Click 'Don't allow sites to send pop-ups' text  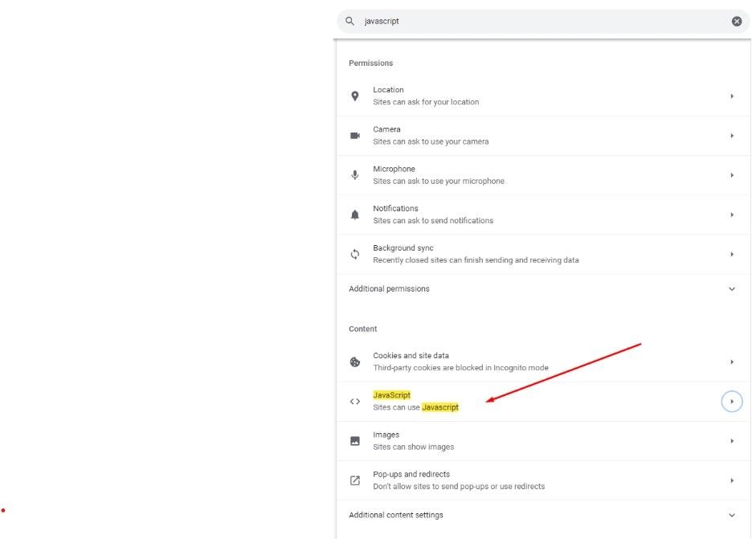(x=459, y=487)
